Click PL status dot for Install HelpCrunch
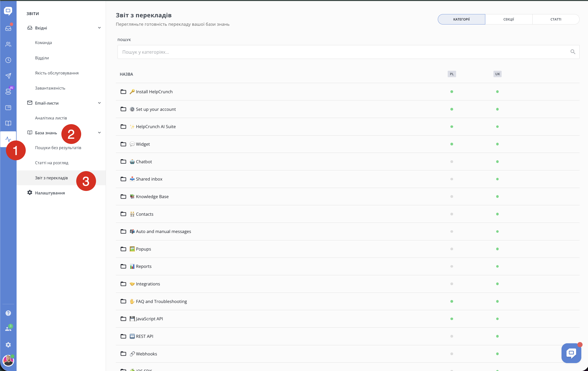The height and width of the screenshot is (371, 588). 452,92
